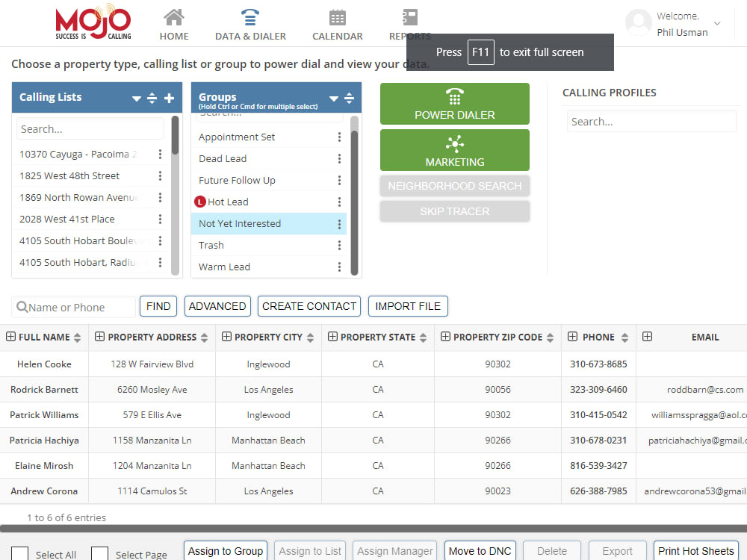Sort Calling Lists with up-down arrows

click(x=152, y=98)
